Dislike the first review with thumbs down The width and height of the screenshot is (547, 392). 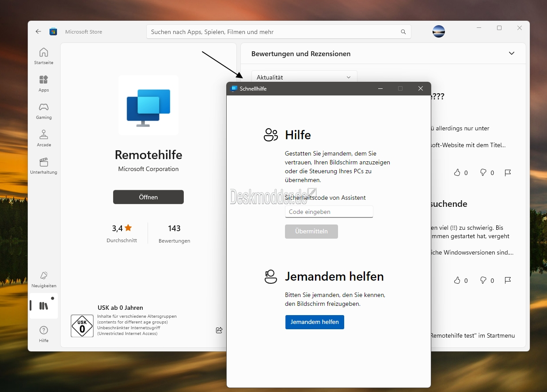pyautogui.click(x=483, y=173)
